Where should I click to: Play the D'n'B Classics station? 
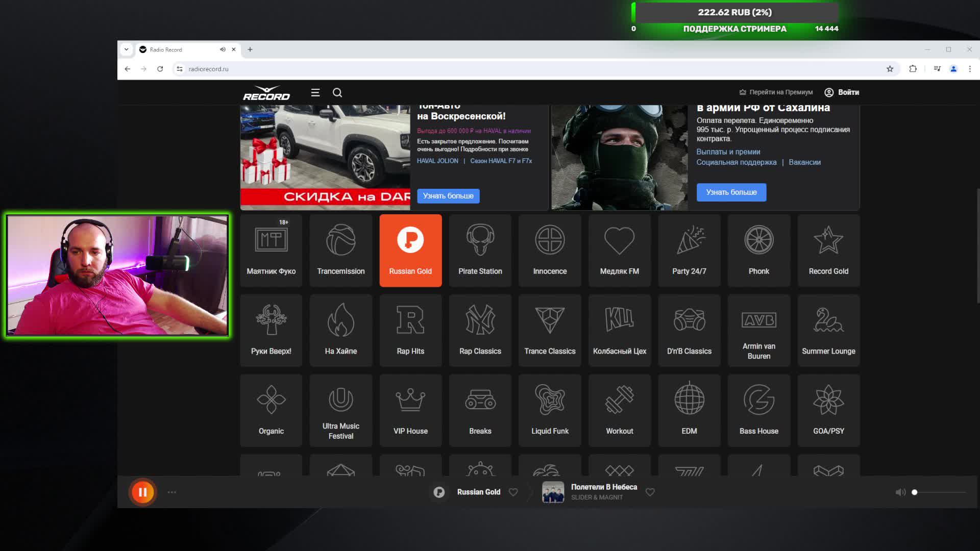click(x=689, y=330)
